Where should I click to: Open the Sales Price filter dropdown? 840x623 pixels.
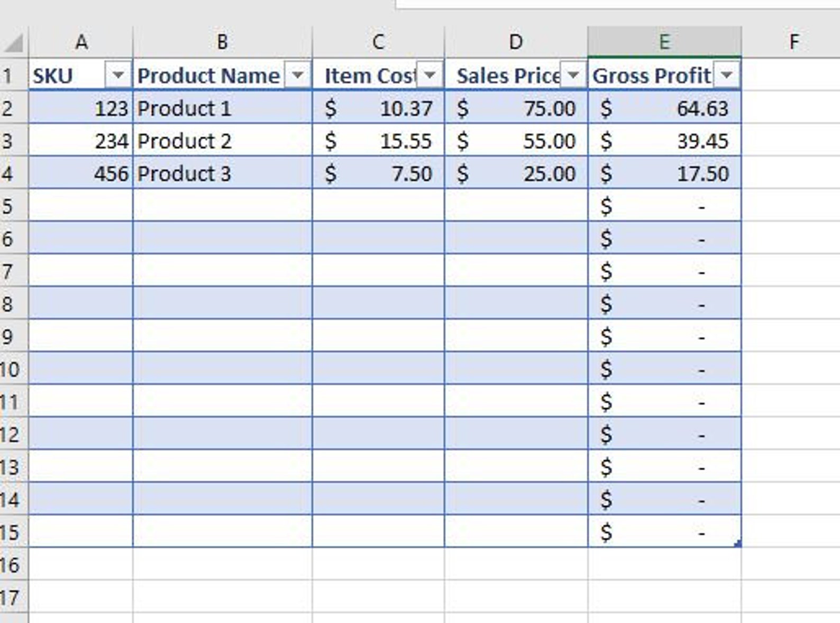(573, 76)
